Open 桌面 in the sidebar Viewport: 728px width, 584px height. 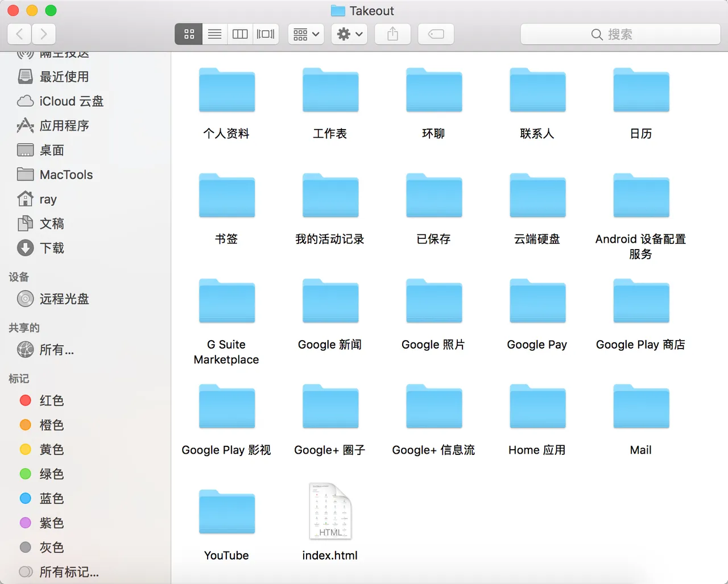(40, 150)
